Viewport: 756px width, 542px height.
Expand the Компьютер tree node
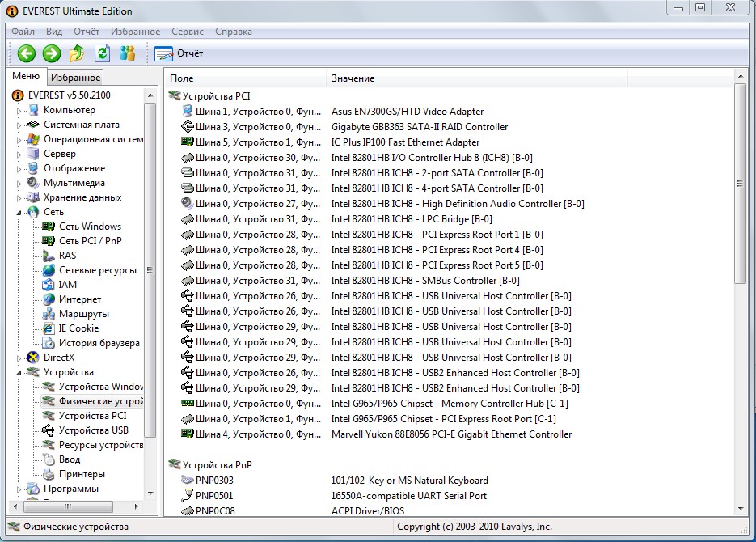pyautogui.click(x=19, y=111)
